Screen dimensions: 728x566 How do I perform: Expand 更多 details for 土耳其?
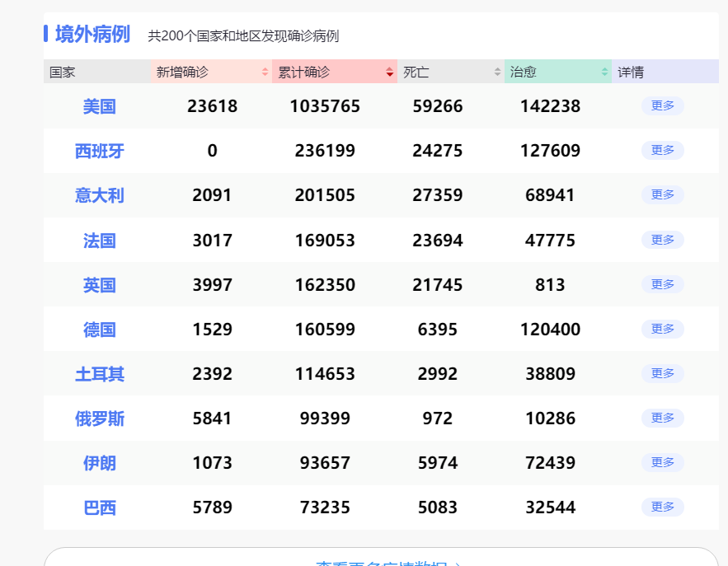click(662, 373)
